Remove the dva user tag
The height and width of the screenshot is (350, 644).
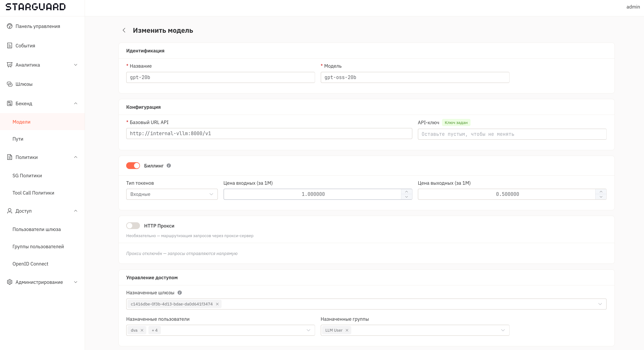(142, 330)
